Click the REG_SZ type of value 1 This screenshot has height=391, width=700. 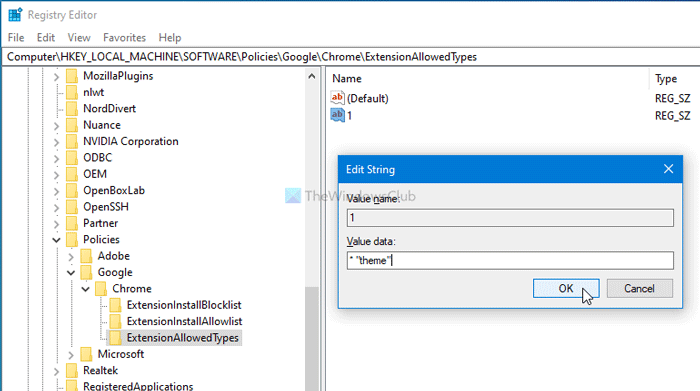(672, 116)
